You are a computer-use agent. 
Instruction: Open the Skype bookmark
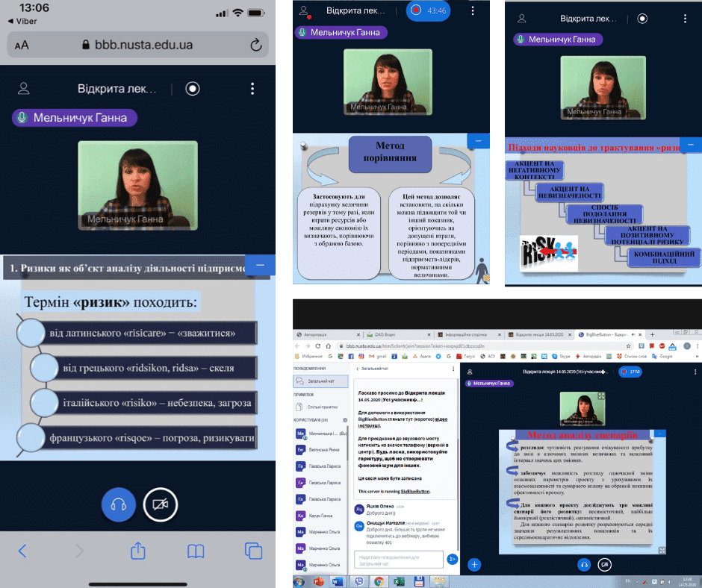[562, 357]
